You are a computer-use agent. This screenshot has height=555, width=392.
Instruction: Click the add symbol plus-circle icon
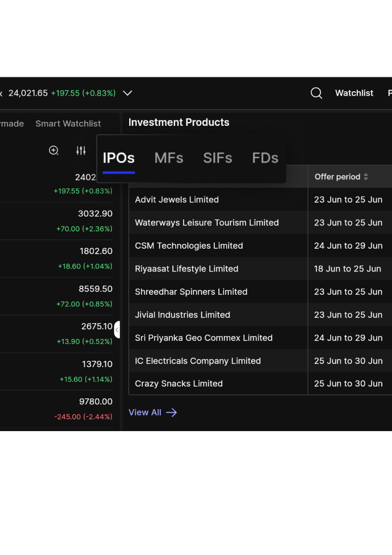pos(54,151)
